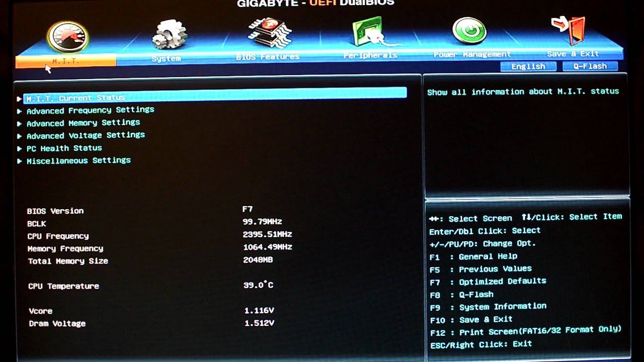
Task: Click the CPU Temperature label
Action: click(x=64, y=286)
